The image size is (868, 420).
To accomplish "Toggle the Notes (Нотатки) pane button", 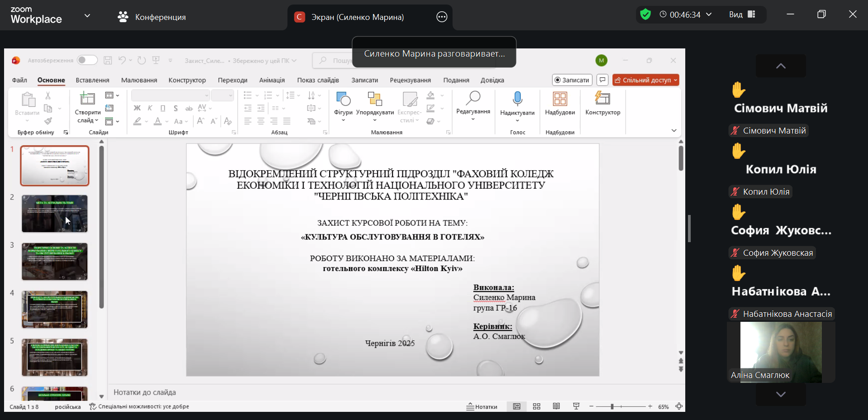I will pos(482,406).
